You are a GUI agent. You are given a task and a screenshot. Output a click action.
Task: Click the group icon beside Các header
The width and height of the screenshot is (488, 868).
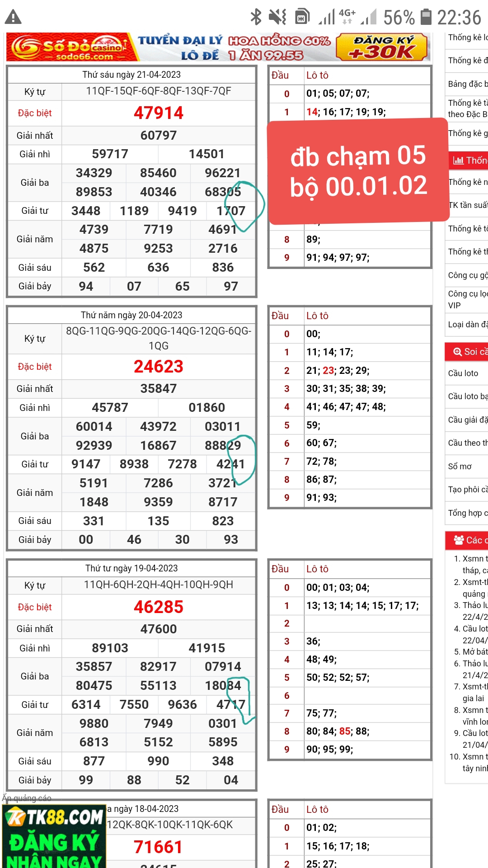pos(459,540)
